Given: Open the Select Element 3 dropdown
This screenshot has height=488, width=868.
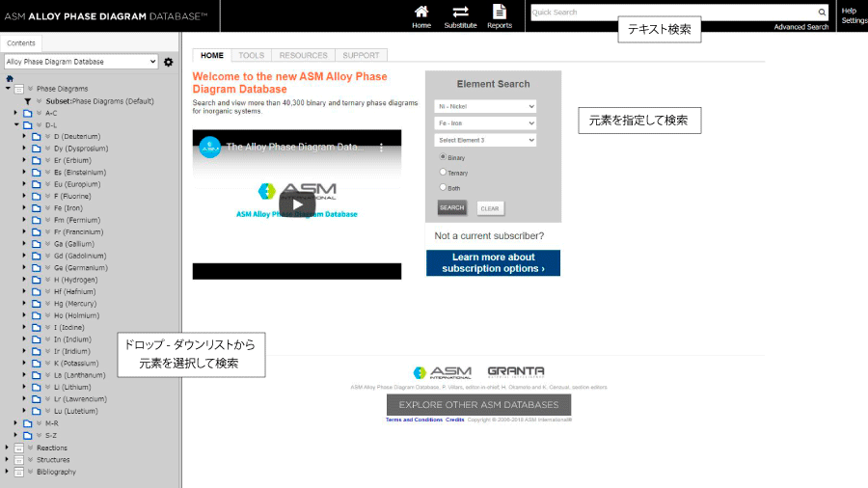Looking at the screenshot, I should [x=485, y=140].
